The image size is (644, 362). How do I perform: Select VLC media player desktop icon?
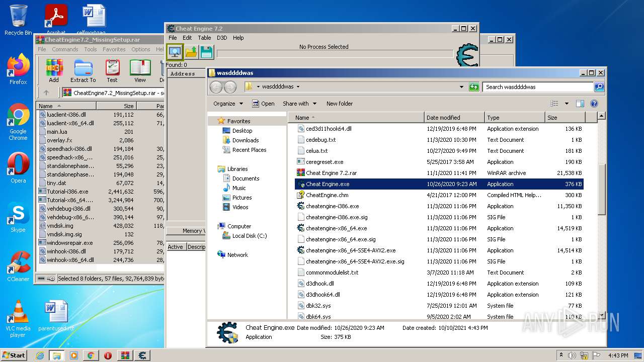[x=18, y=319]
